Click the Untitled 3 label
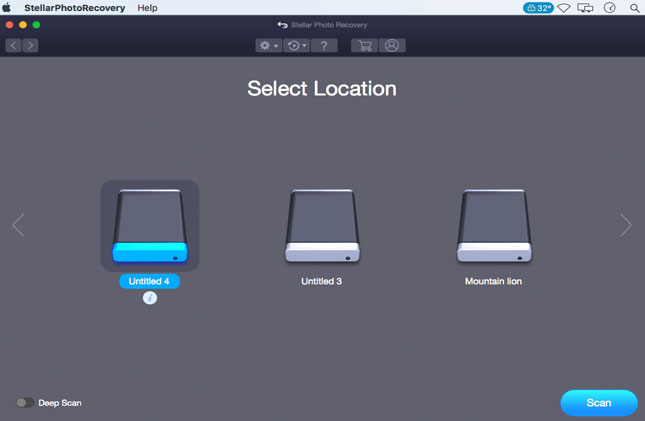This screenshot has width=645, height=421. [x=321, y=281]
